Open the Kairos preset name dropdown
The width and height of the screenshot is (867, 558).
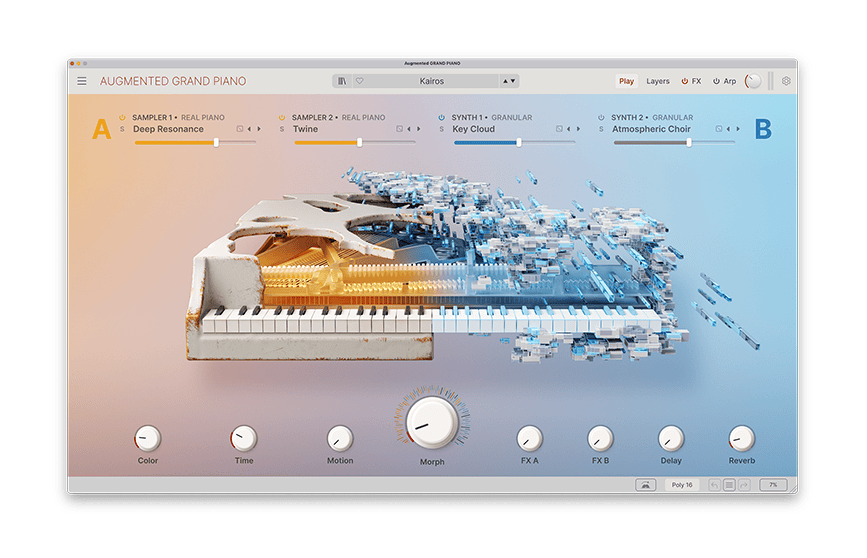432,81
